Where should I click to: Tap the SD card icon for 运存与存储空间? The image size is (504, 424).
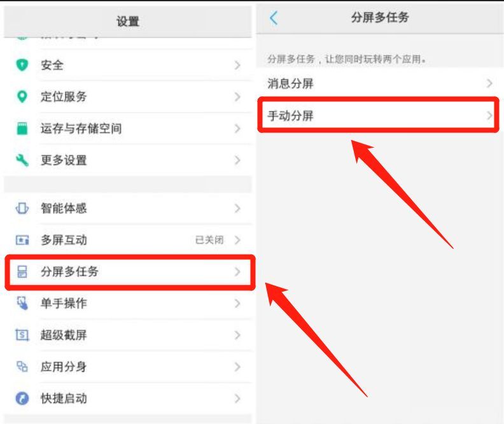[x=22, y=128]
